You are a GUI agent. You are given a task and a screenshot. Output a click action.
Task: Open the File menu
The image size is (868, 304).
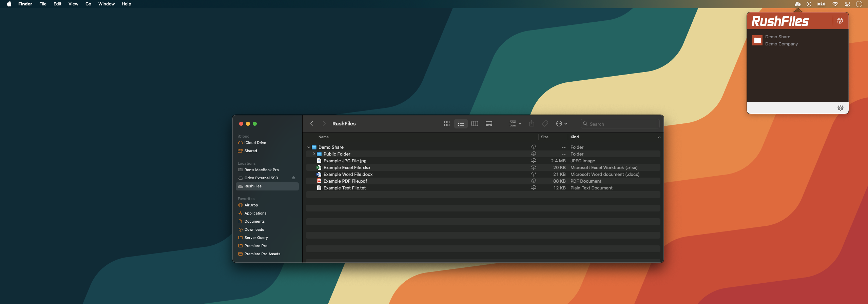[43, 4]
